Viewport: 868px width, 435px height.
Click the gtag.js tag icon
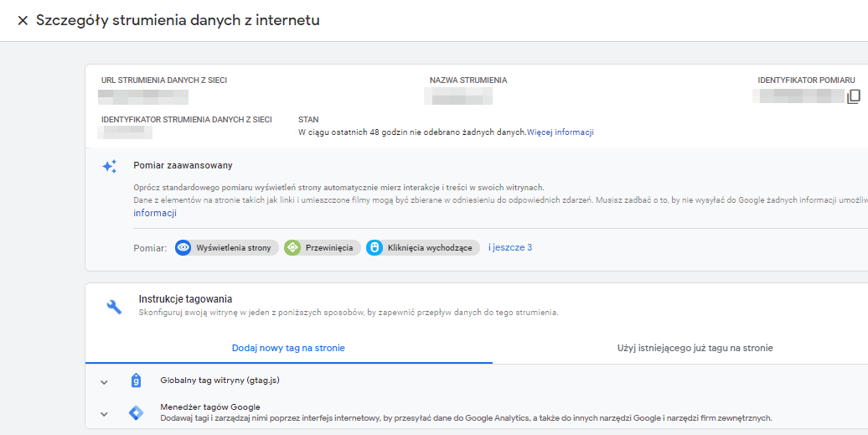click(137, 381)
